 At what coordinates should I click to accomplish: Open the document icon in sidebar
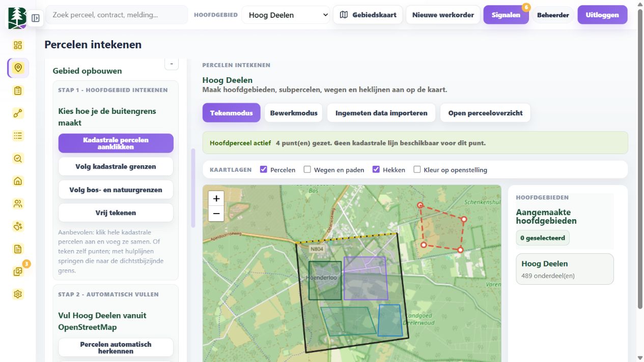(x=18, y=249)
